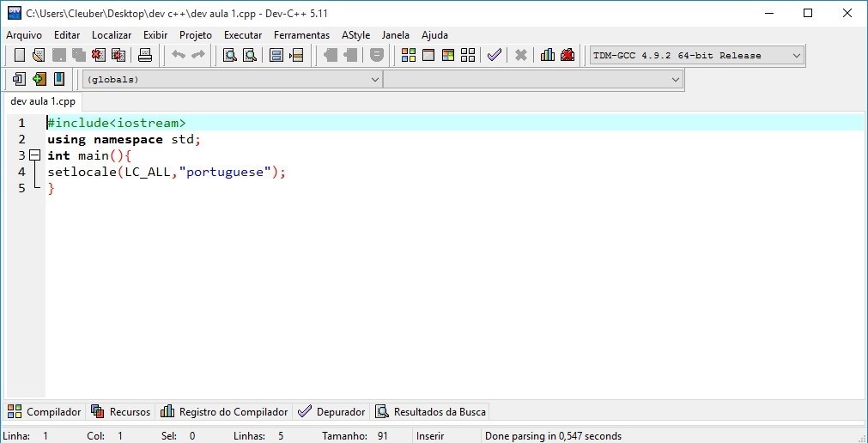Open the Ajuda menu
The height and width of the screenshot is (443, 868).
(434, 35)
